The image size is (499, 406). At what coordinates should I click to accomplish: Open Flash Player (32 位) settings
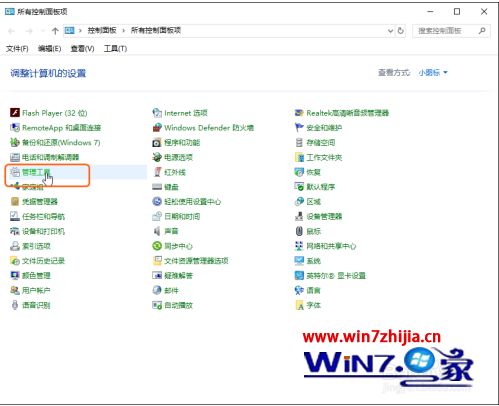49,113
